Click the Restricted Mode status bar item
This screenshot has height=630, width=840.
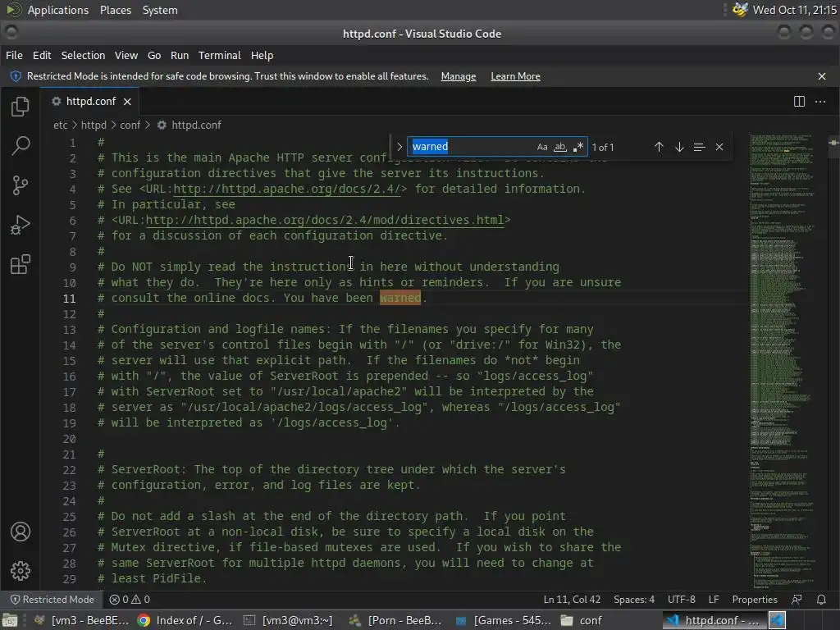coord(52,600)
